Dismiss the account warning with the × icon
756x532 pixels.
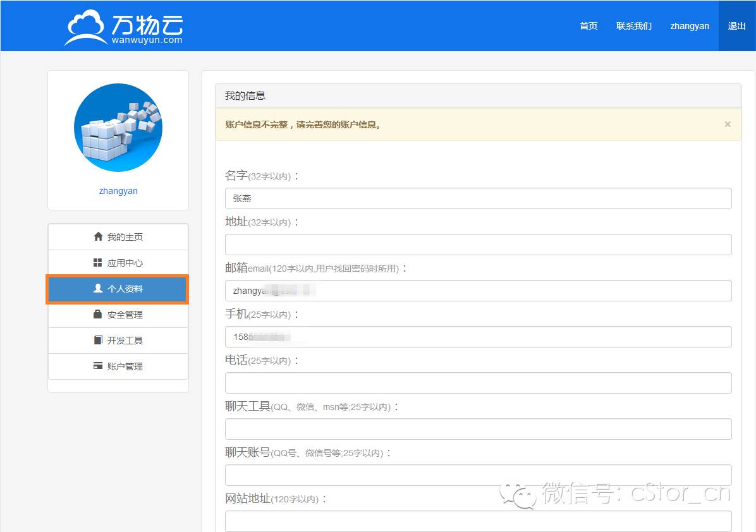tap(727, 124)
